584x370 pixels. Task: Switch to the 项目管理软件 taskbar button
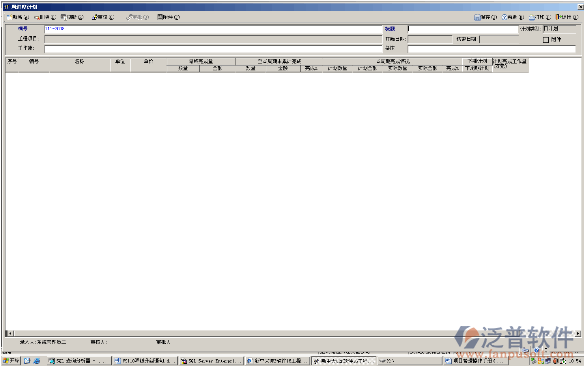coord(476,361)
